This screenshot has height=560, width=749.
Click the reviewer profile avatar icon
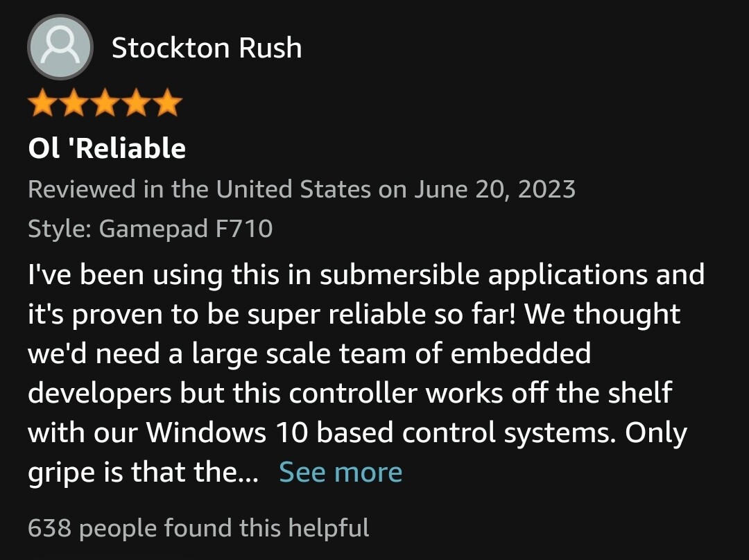coord(60,47)
